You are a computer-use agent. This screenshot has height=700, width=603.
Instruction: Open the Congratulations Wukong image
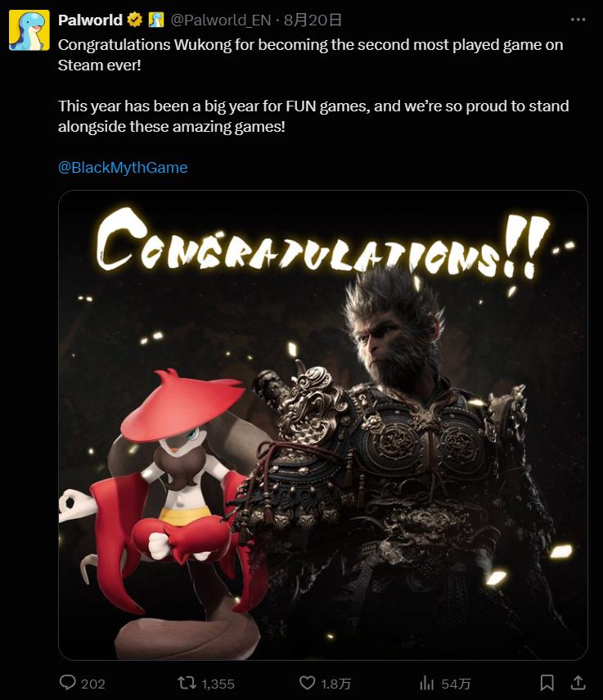[323, 425]
